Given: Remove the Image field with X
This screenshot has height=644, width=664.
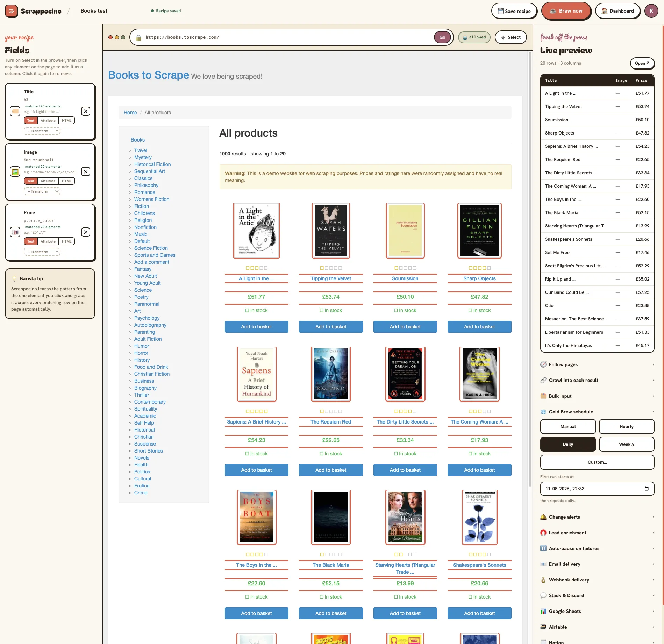Looking at the screenshot, I should [x=86, y=172].
